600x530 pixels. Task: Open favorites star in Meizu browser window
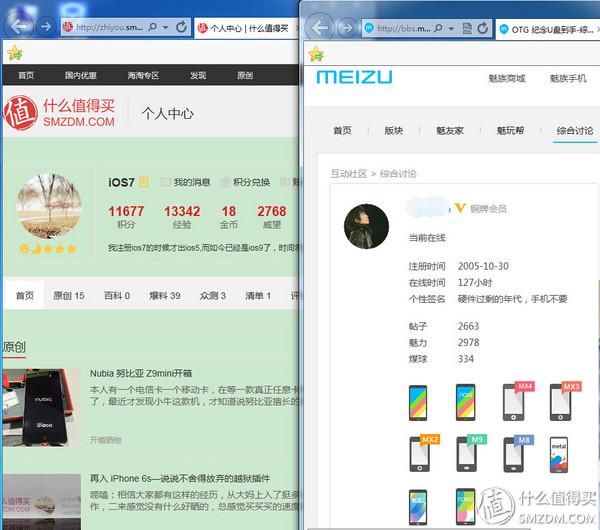316,54
